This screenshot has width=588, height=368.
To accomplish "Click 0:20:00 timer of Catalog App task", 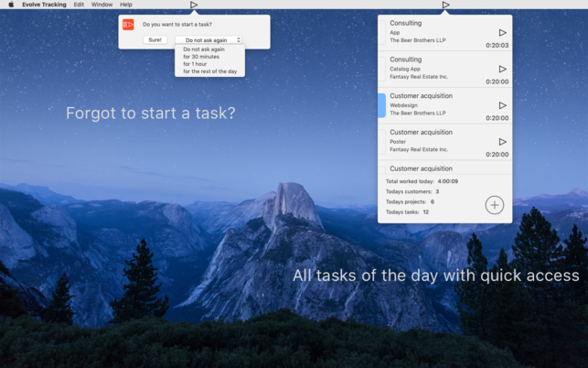I will click(x=497, y=81).
